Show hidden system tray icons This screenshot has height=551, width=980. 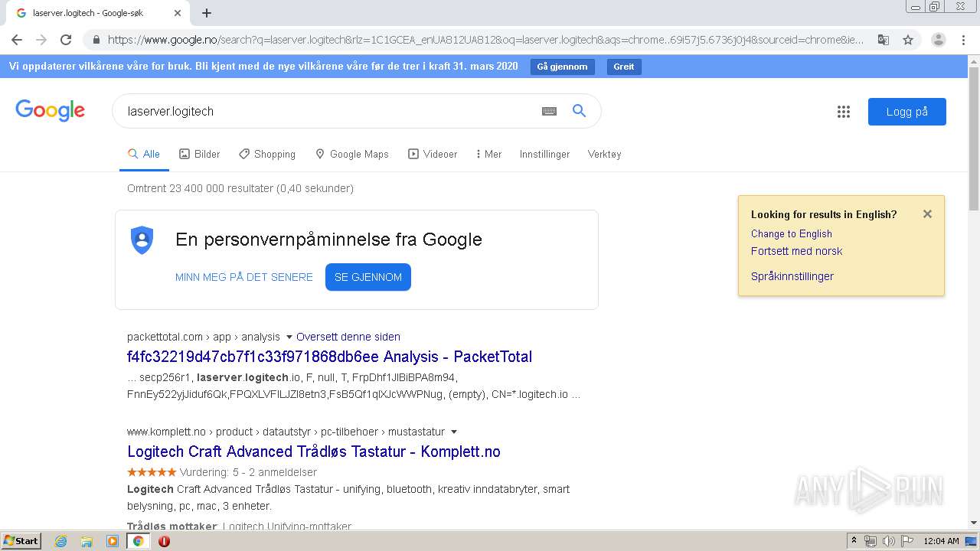click(854, 541)
